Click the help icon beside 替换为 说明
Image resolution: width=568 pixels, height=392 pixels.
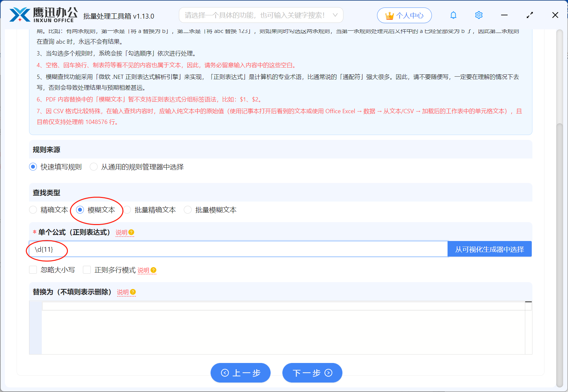coord(133,292)
